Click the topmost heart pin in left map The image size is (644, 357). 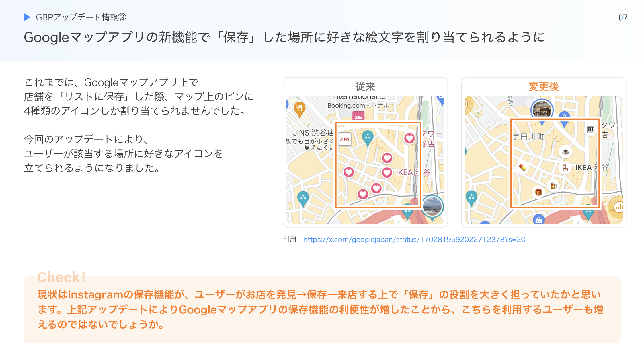pos(409,139)
